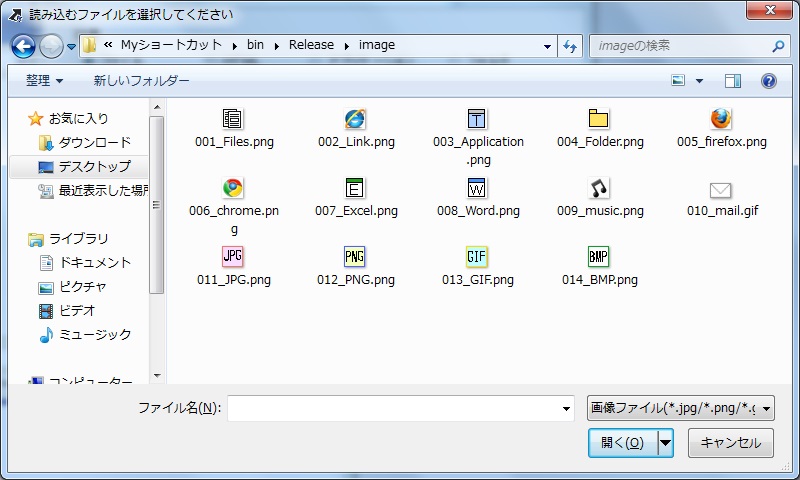800x480 pixels.
Task: Click the navigation pane scrollbar thumb
Action: coord(157,205)
